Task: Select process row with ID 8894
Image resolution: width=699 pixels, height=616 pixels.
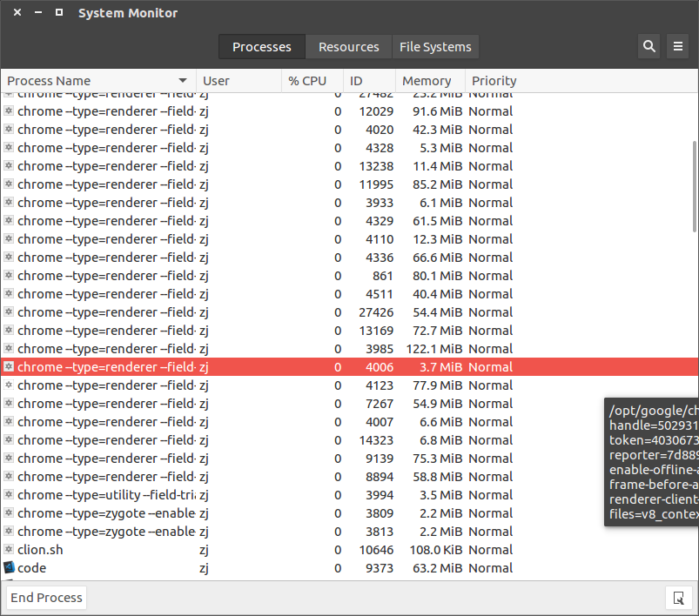Action: pos(350,477)
